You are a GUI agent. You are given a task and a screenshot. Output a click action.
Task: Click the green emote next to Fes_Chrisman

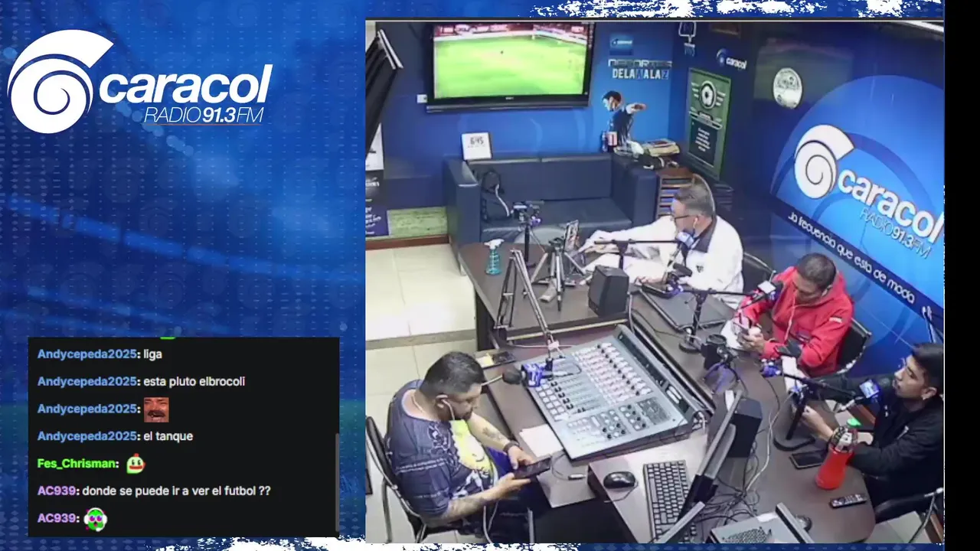136,463
